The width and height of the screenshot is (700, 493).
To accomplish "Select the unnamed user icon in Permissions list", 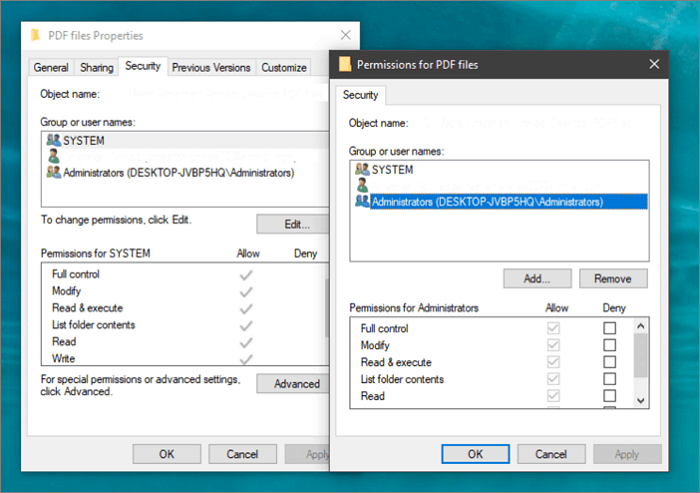I will [362, 186].
